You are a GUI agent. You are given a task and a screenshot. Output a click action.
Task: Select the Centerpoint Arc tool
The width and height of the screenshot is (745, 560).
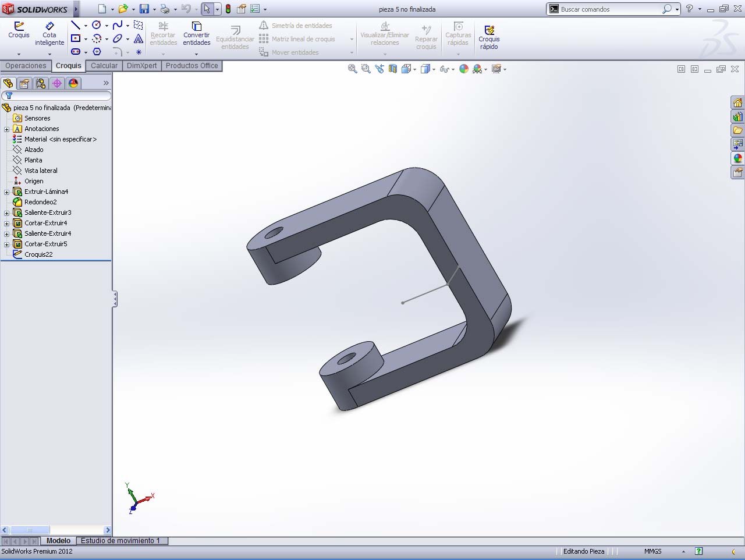click(x=97, y=38)
